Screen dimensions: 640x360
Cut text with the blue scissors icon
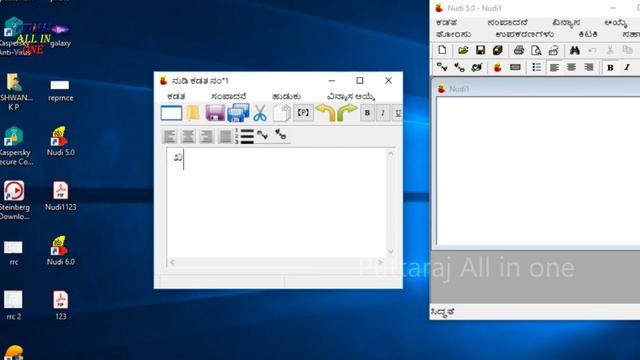[x=260, y=113]
